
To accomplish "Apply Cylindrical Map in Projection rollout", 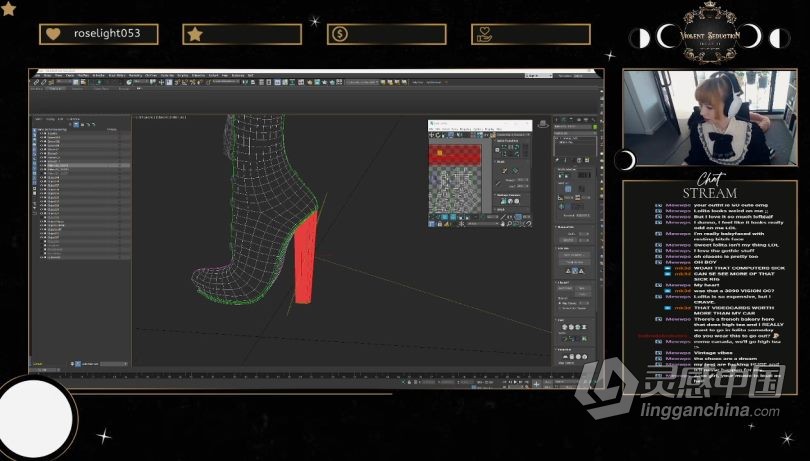I will (x=572, y=357).
